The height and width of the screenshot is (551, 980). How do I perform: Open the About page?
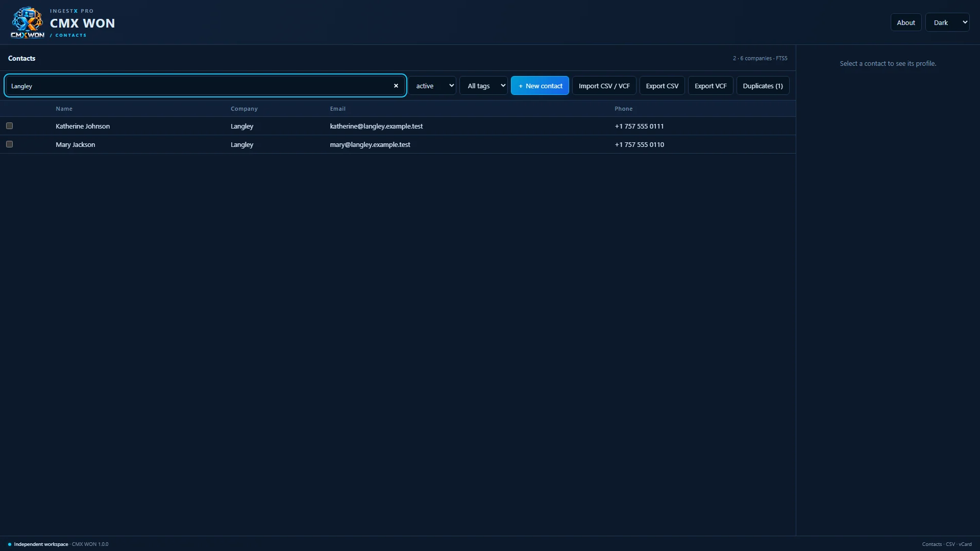[906, 22]
